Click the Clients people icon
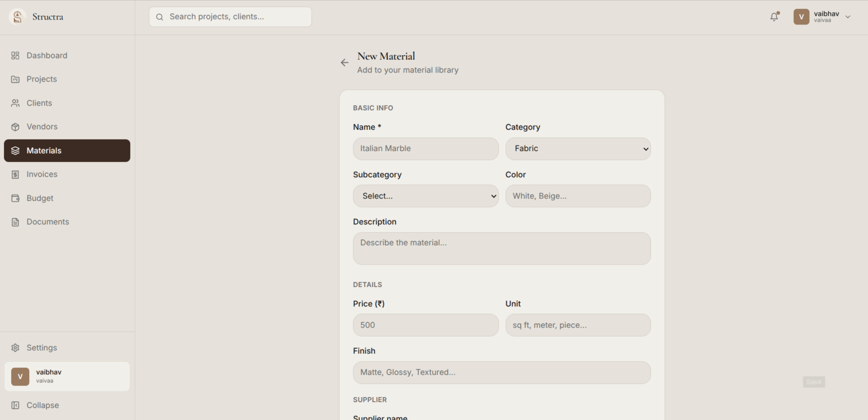868x420 pixels. pos(15,103)
